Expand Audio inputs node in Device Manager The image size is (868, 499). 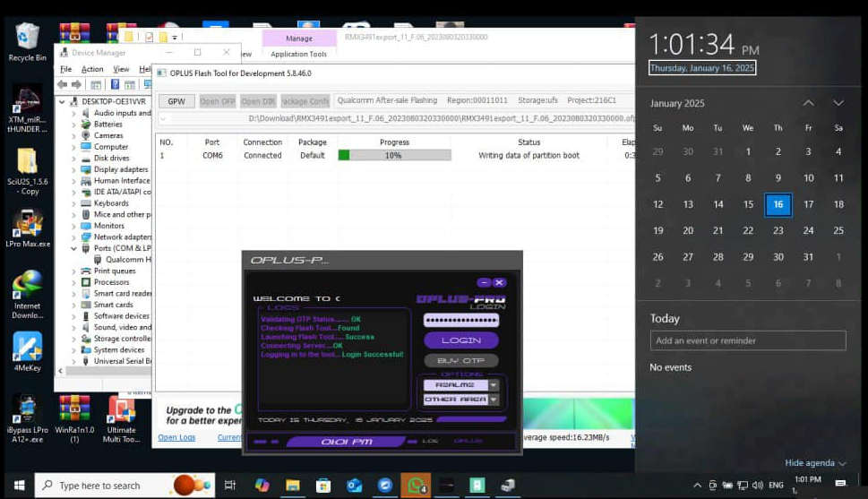point(73,113)
